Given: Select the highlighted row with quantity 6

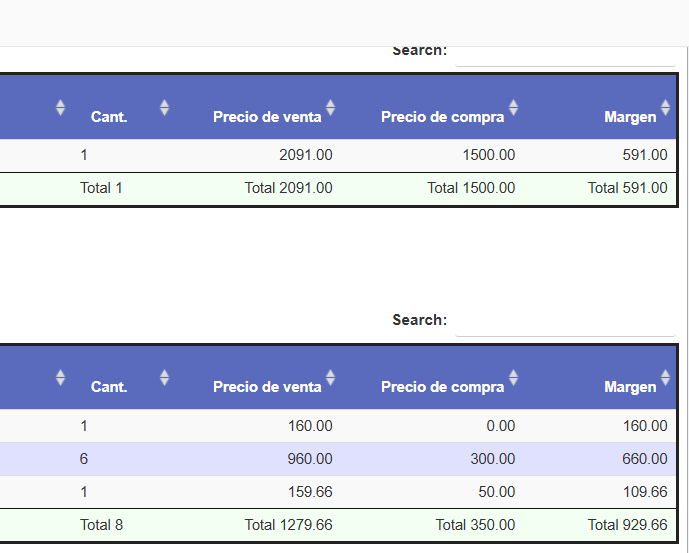Looking at the screenshot, I should point(300,459).
